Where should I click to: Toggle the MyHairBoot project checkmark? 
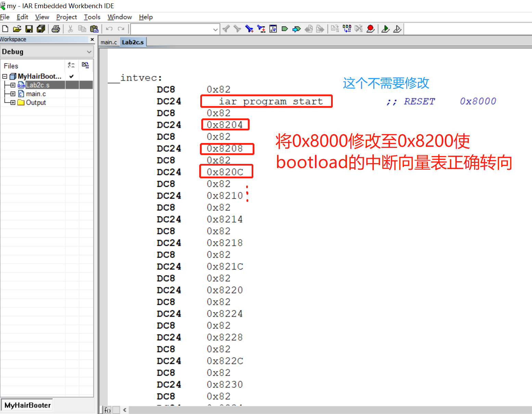click(x=72, y=76)
